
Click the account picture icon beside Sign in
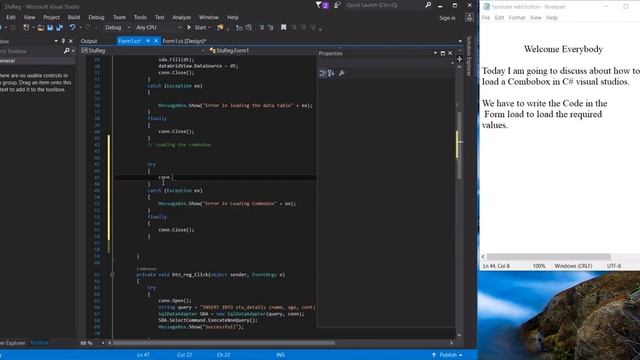pos(469,18)
